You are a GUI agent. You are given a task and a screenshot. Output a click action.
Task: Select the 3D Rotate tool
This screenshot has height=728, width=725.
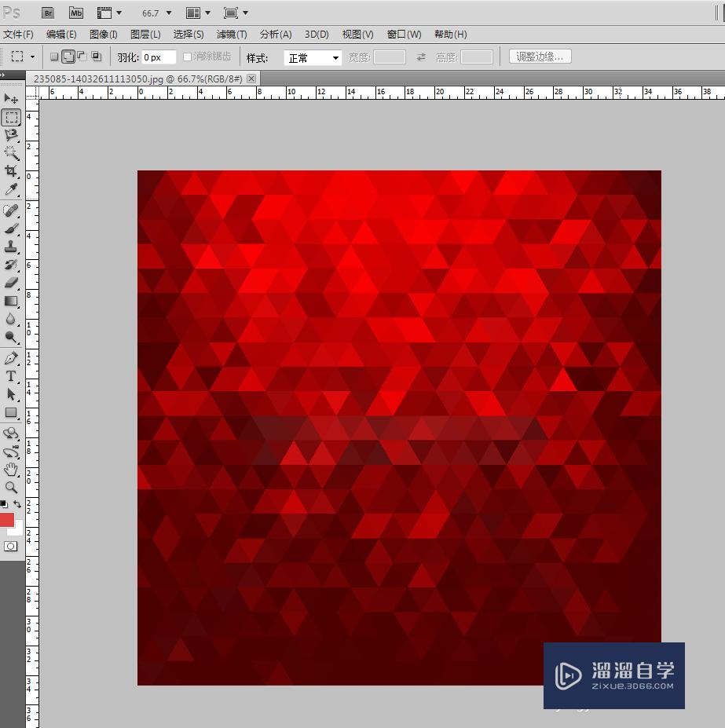11,434
